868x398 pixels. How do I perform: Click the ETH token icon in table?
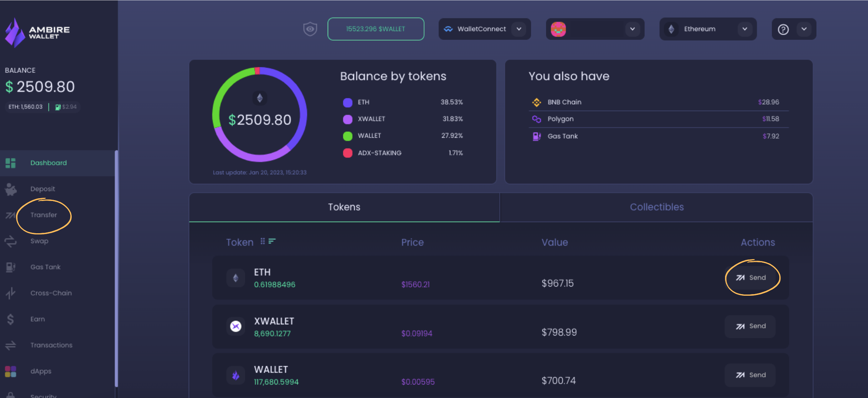pos(236,278)
